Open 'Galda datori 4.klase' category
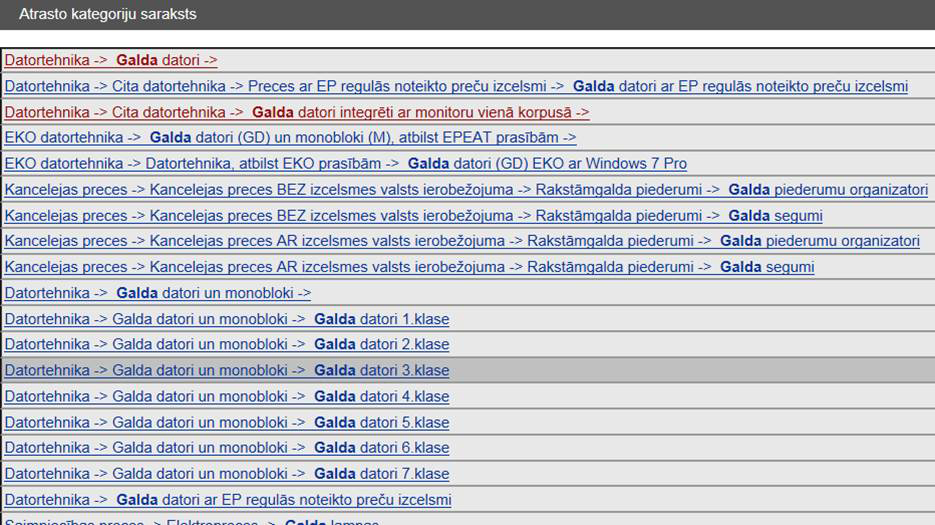Screen dimensions: 935x525 tap(227, 397)
